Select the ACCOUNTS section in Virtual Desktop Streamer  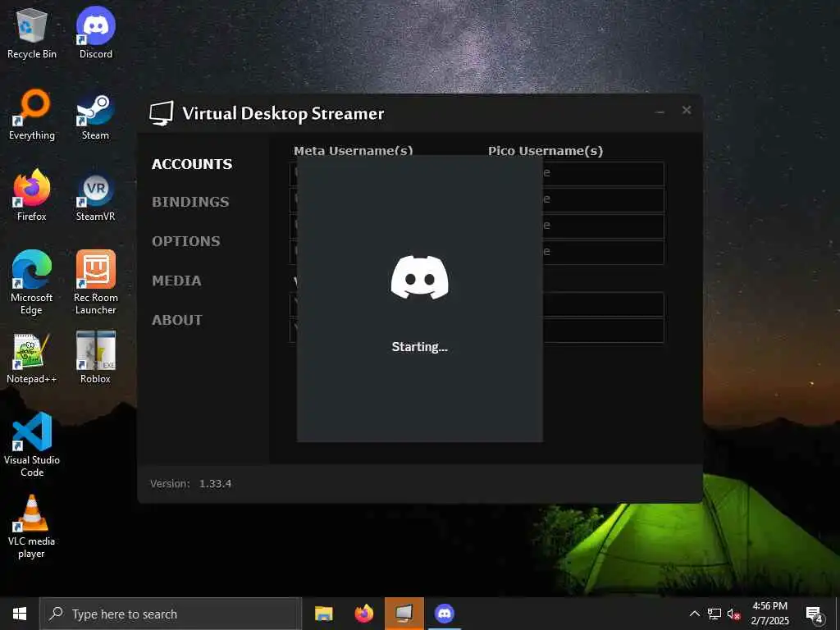tap(192, 164)
